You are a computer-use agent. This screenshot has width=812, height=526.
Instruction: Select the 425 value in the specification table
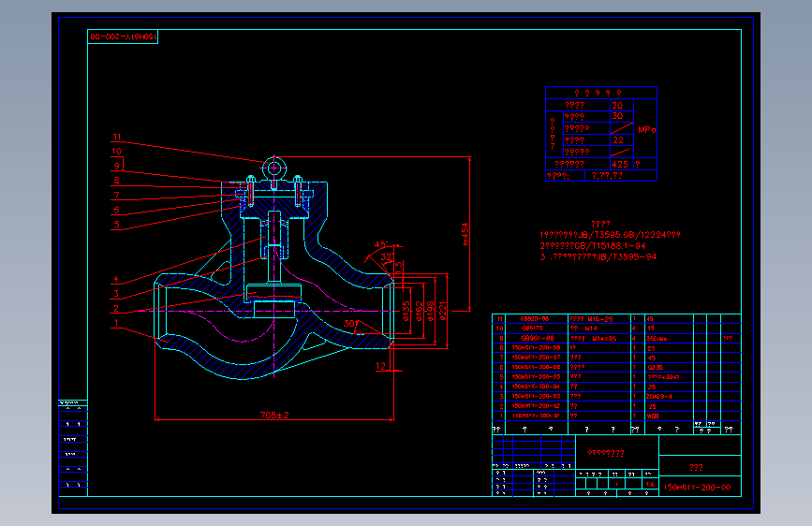(x=620, y=164)
